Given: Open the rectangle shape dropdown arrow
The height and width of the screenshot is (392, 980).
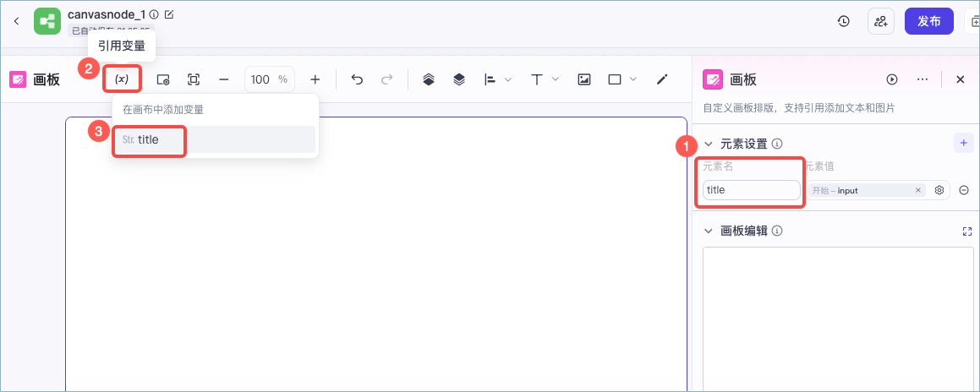Looking at the screenshot, I should coord(633,79).
